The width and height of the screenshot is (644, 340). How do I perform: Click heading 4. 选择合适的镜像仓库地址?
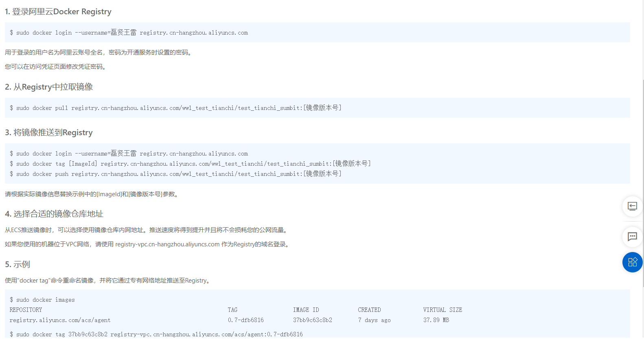(x=54, y=214)
